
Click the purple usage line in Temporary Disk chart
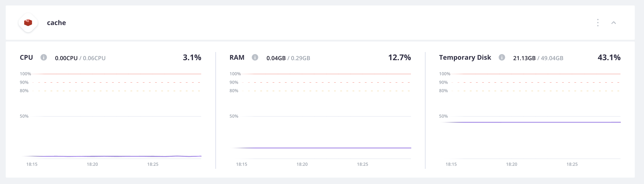[531, 122]
